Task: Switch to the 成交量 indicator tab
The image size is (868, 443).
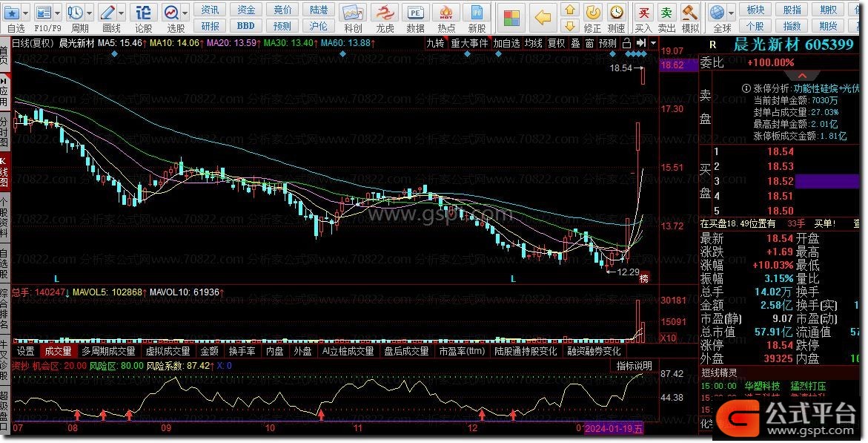Action: pyautogui.click(x=58, y=351)
